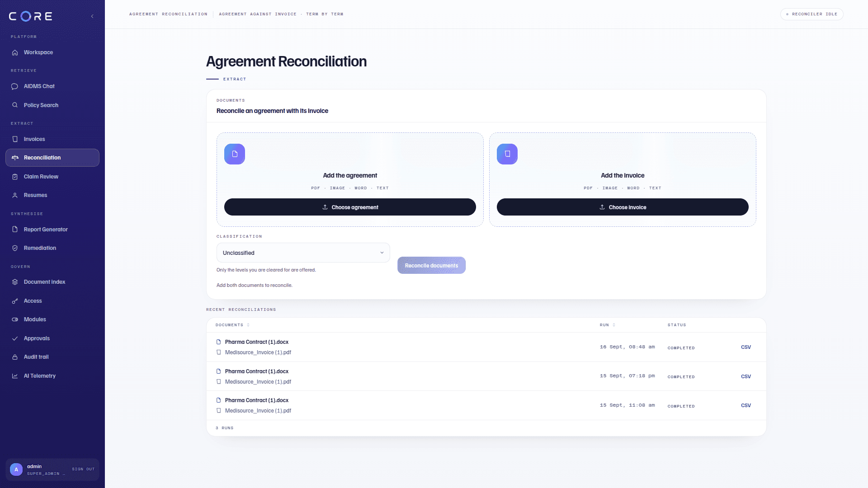Click the CORE logo
This screenshot has width=868, height=488.
point(31,16)
